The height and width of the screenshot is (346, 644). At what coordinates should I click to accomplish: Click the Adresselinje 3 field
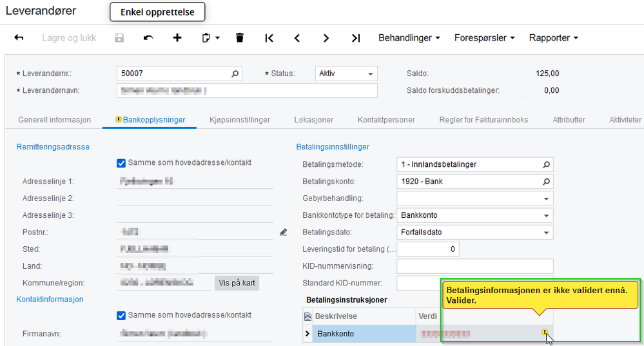195,215
